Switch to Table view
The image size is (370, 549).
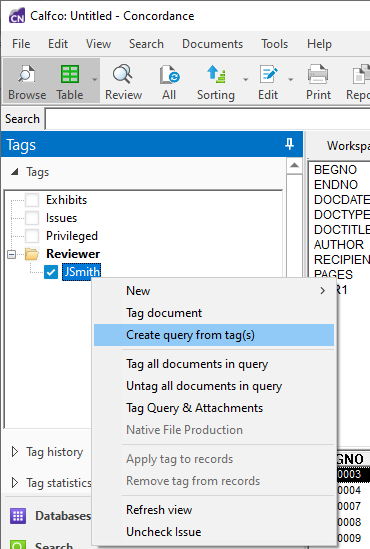70,82
